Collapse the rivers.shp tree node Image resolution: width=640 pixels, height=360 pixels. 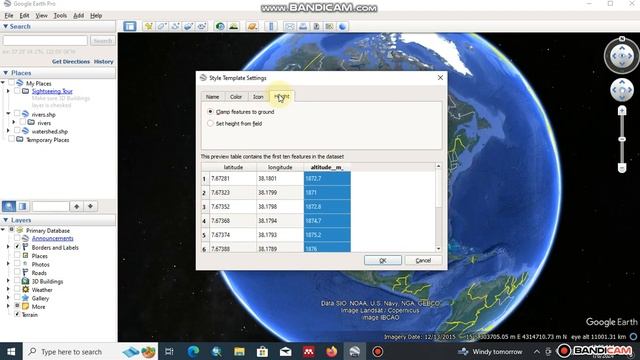[x=8, y=114]
